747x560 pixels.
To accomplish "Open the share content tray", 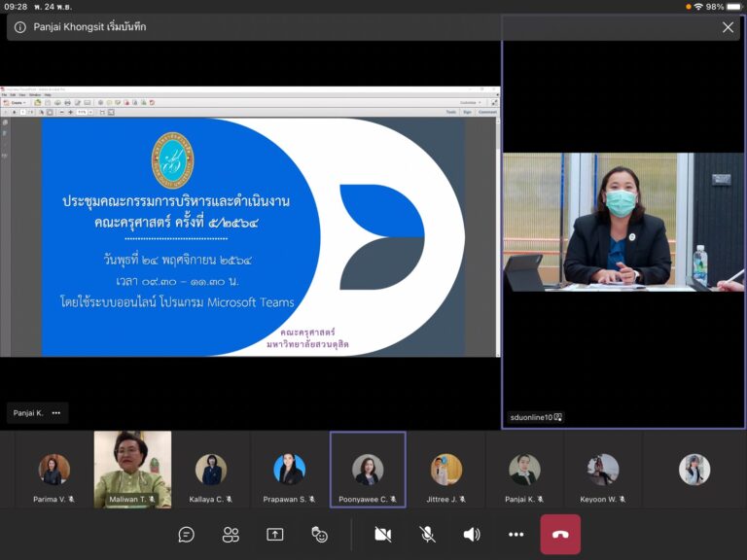I will 275,534.
